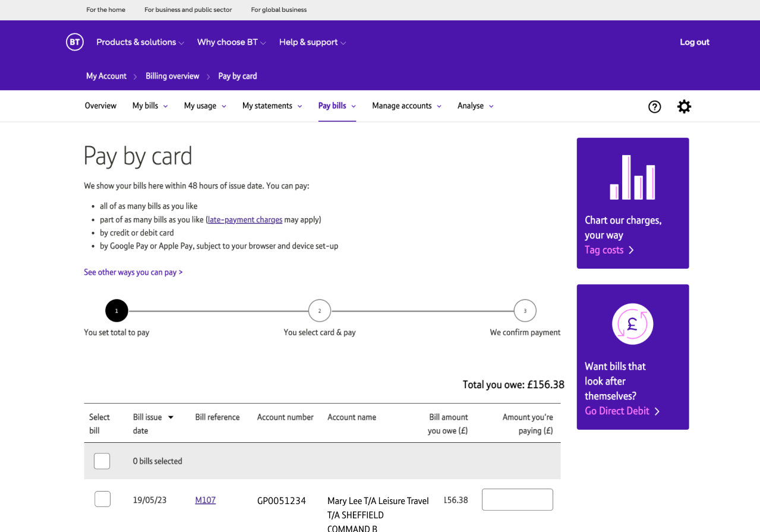760x532 pixels.
Task: Open the My bills dropdown
Action: coord(150,106)
